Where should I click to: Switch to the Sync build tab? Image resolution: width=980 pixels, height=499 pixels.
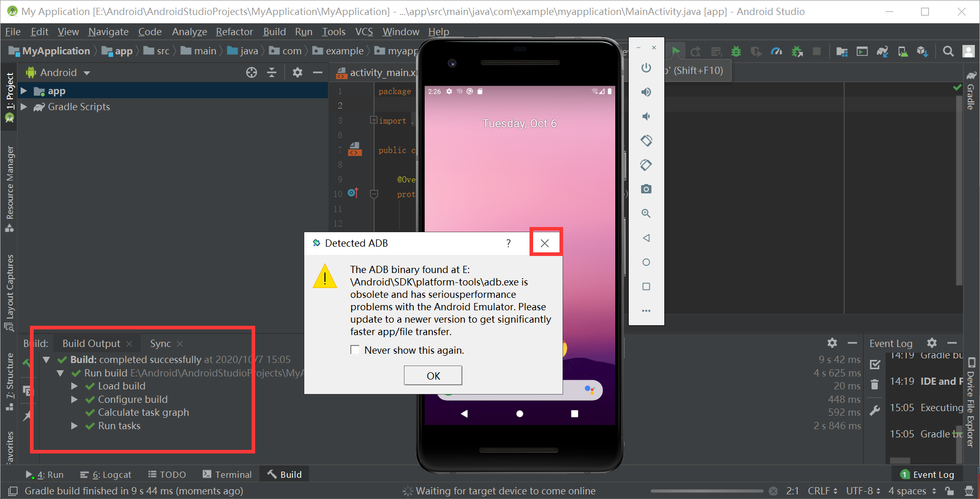point(161,343)
